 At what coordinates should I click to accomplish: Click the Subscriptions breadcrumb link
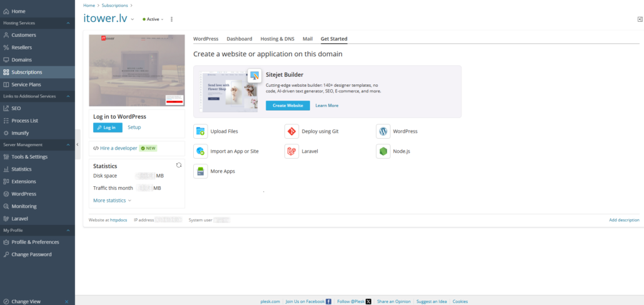pyautogui.click(x=114, y=6)
